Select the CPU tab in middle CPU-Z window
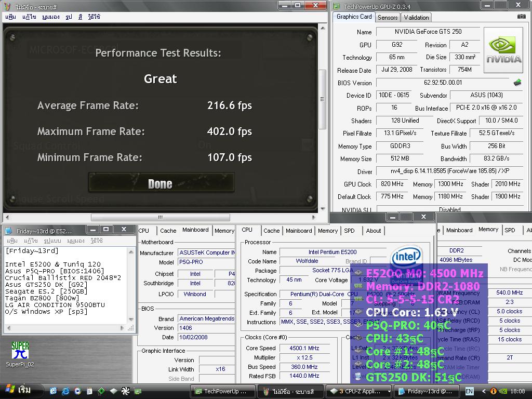 tap(247, 230)
